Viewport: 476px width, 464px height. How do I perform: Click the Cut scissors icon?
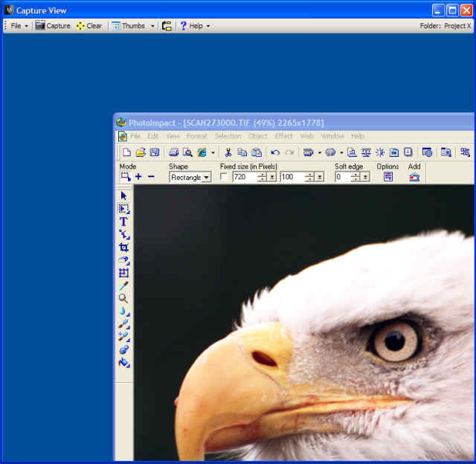pos(228,152)
